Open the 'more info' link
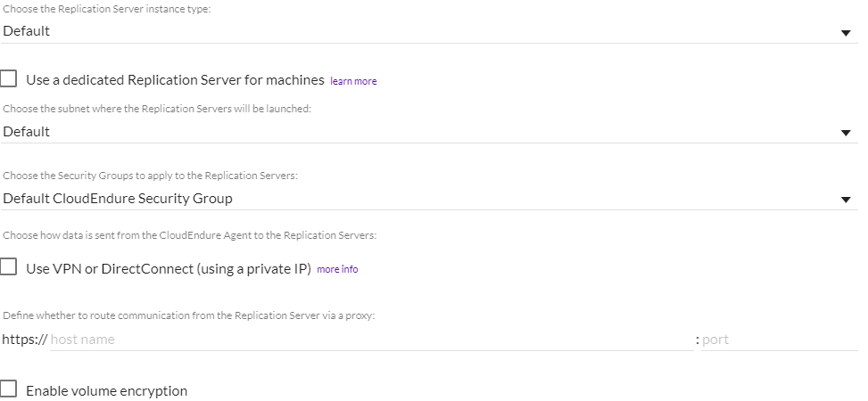The image size is (868, 401). 337,269
